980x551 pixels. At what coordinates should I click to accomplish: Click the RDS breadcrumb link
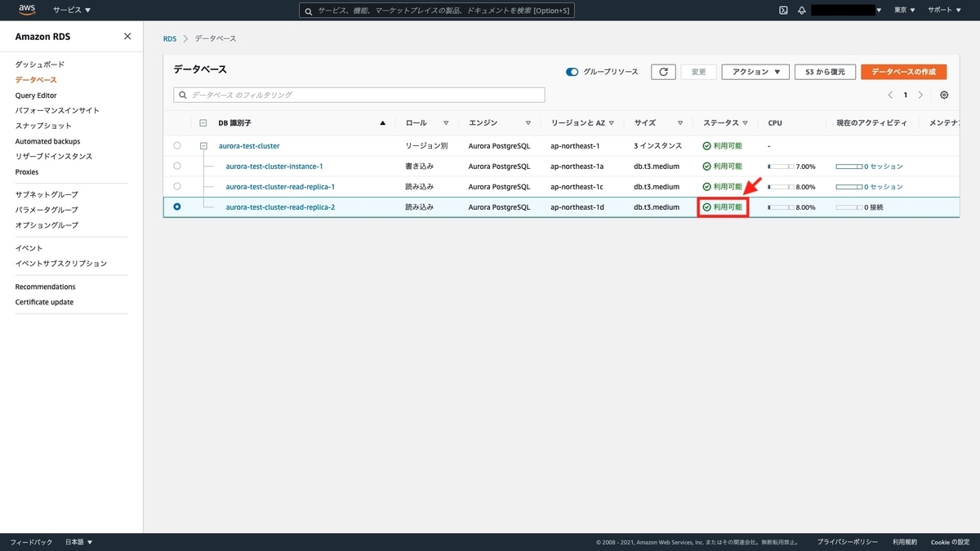tap(170, 38)
